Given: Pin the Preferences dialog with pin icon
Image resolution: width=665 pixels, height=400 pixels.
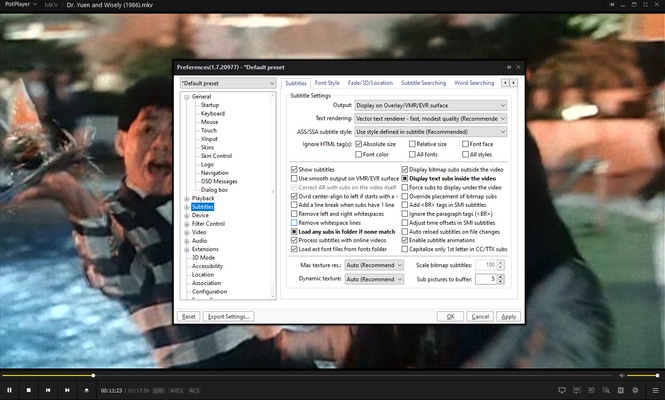Looking at the screenshot, I should (x=509, y=67).
